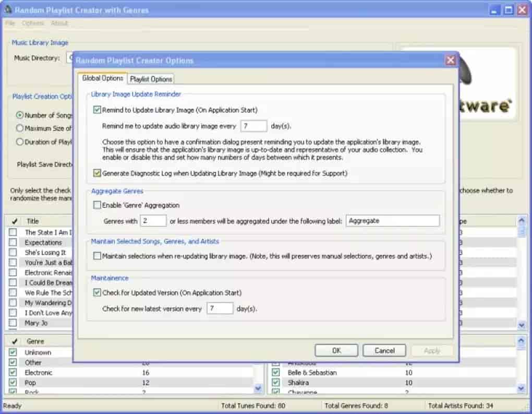
Task: Enable Maintain selections when re-updating checkbox
Action: [97, 256]
